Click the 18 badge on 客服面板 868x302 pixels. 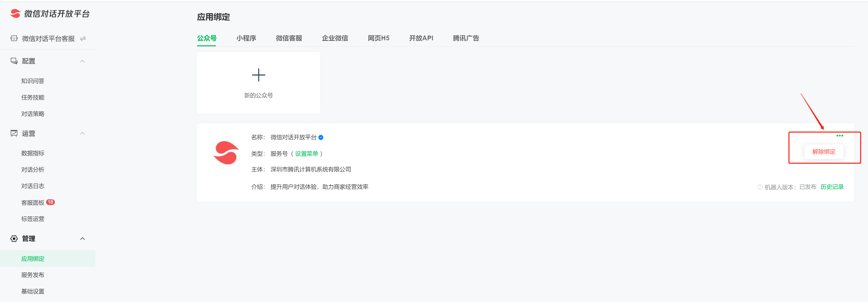point(51,202)
